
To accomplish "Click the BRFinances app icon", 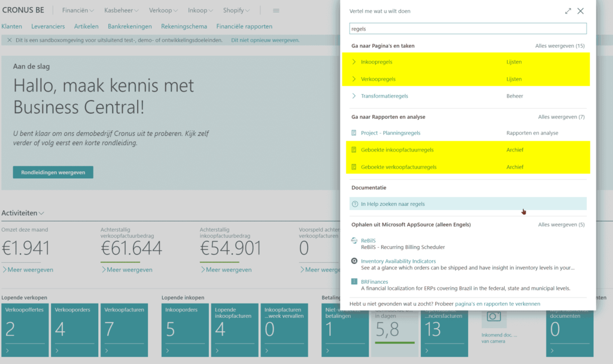I will 354,281.
